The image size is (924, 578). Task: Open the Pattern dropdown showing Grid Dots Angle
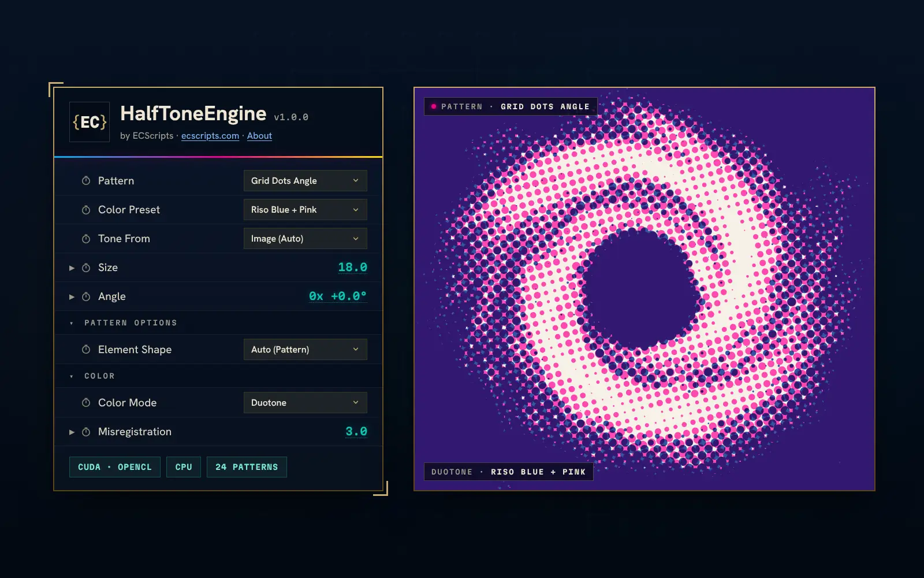305,181
